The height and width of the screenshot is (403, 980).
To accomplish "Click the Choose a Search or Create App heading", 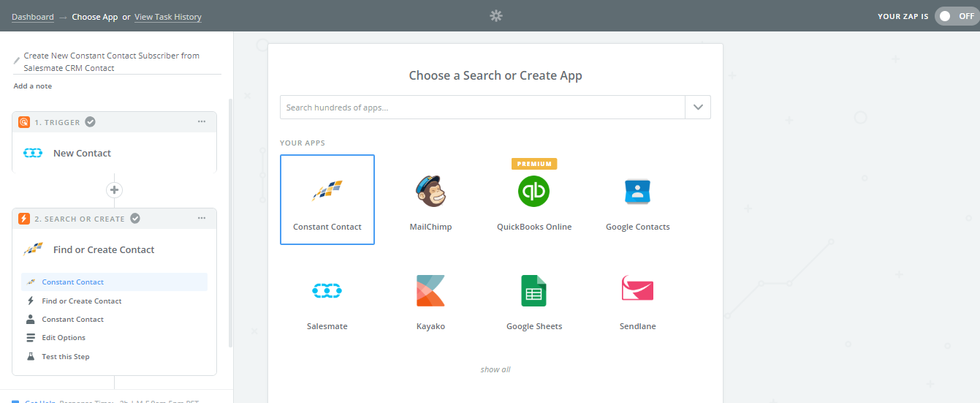I will (495, 75).
